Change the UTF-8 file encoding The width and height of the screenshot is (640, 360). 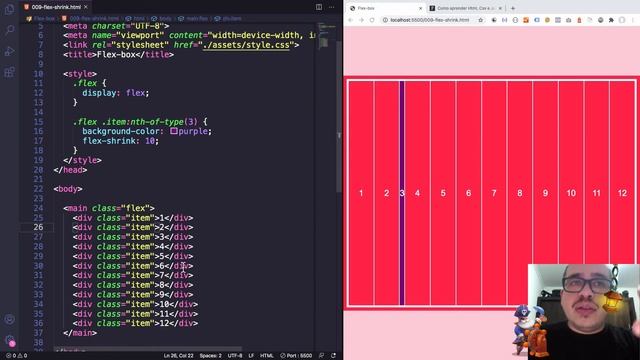(235, 356)
